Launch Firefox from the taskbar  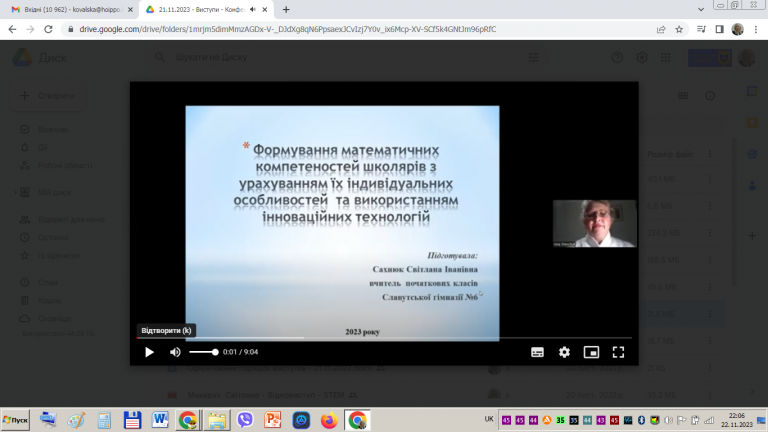pyautogui.click(x=329, y=420)
